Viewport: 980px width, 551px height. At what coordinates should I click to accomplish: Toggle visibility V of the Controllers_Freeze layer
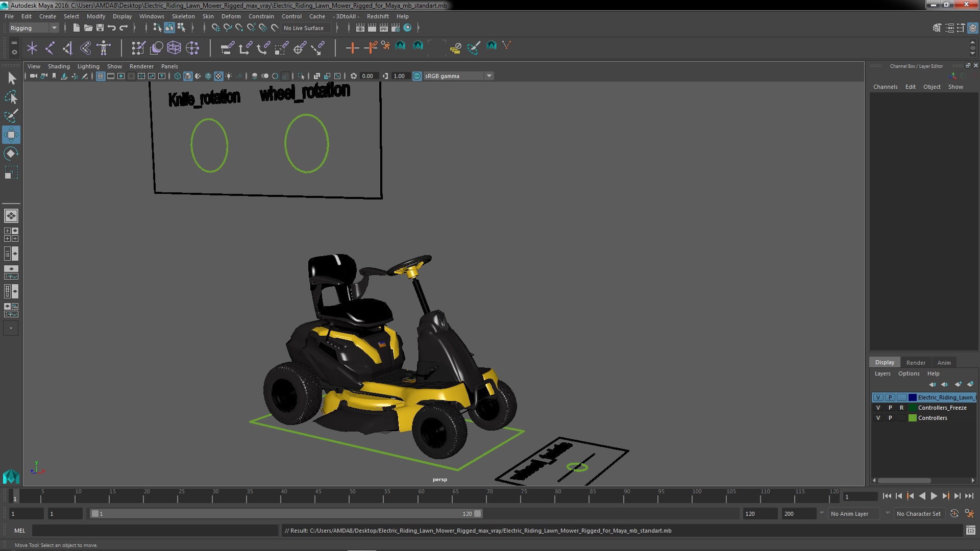coord(878,408)
